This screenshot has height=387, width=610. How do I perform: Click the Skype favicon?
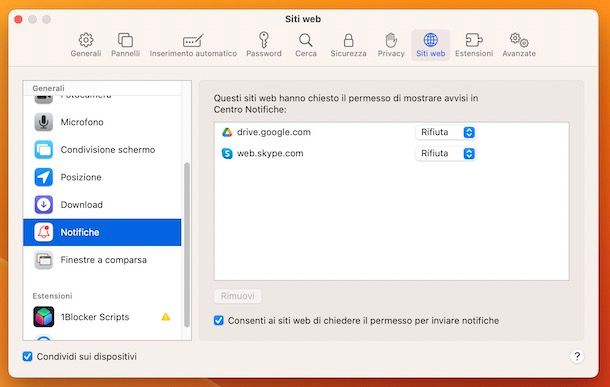pos(227,154)
